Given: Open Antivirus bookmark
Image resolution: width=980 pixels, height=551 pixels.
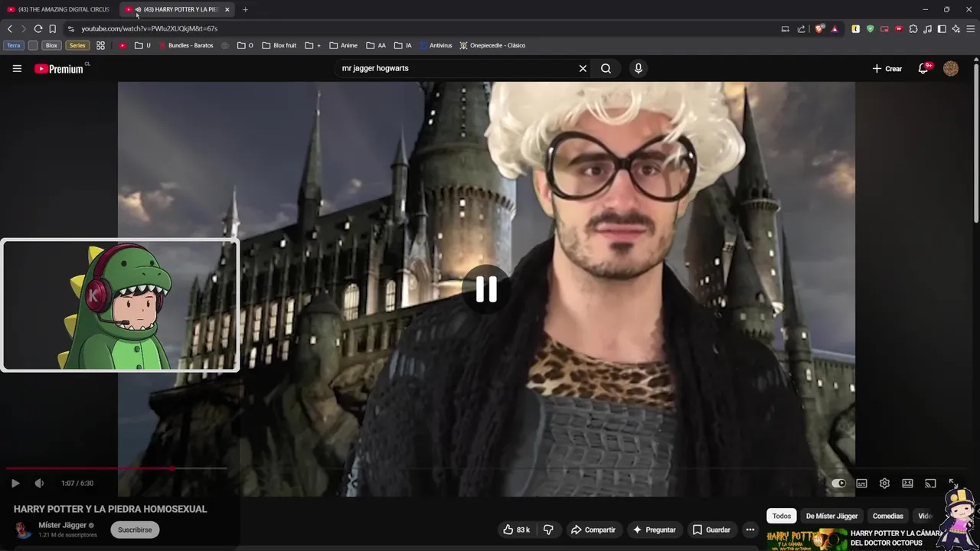Looking at the screenshot, I should (436, 45).
